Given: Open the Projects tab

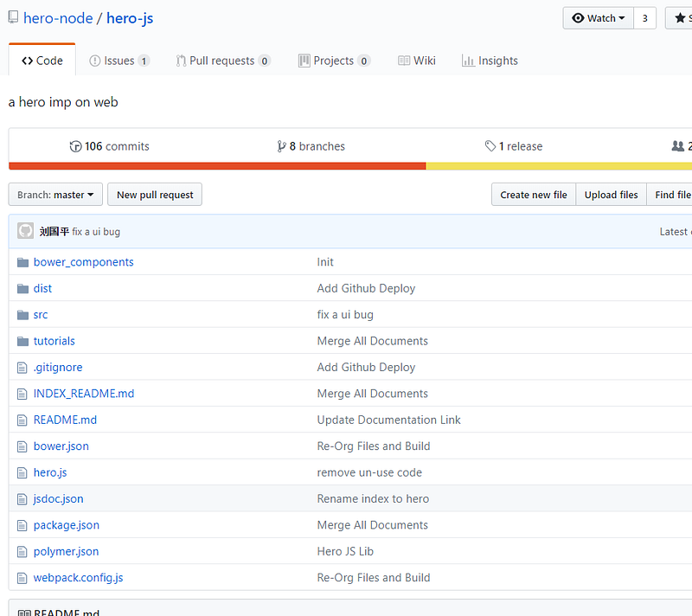Looking at the screenshot, I should (x=334, y=61).
